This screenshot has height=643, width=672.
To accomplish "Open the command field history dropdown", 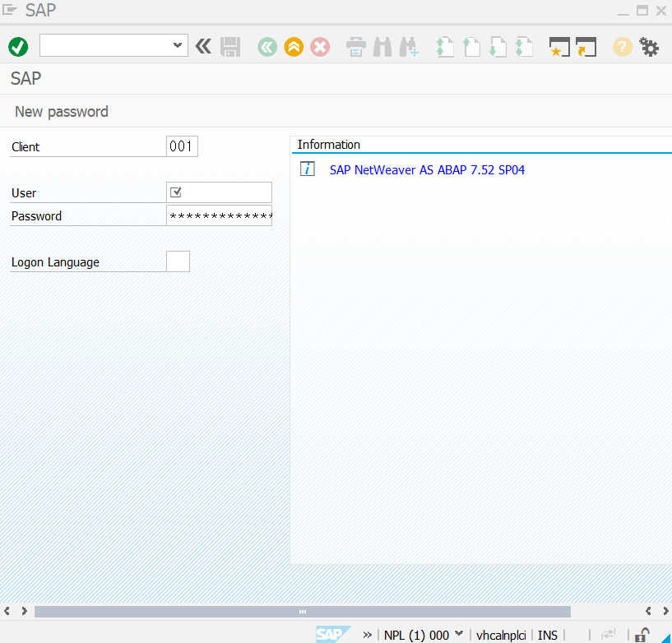I will click(x=178, y=45).
